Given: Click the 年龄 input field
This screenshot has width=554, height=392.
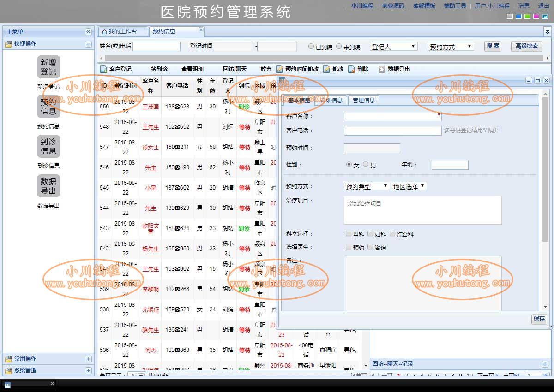Looking at the screenshot, I should tap(450, 165).
